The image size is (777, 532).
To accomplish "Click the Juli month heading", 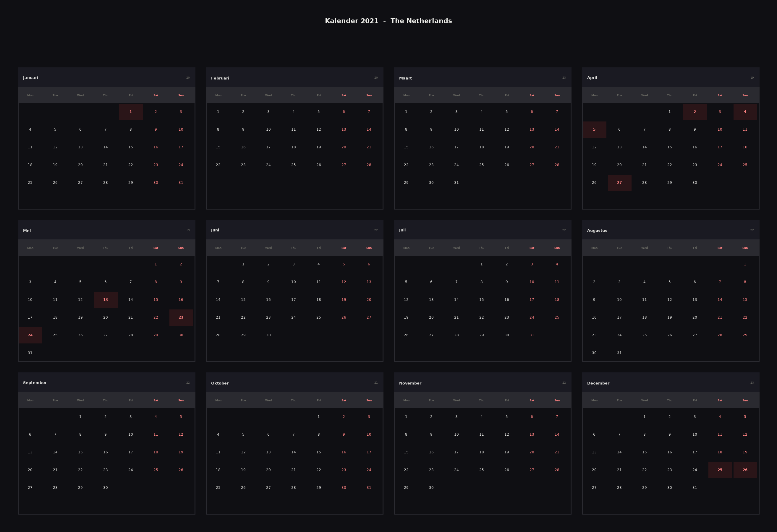I will click(x=402, y=230).
